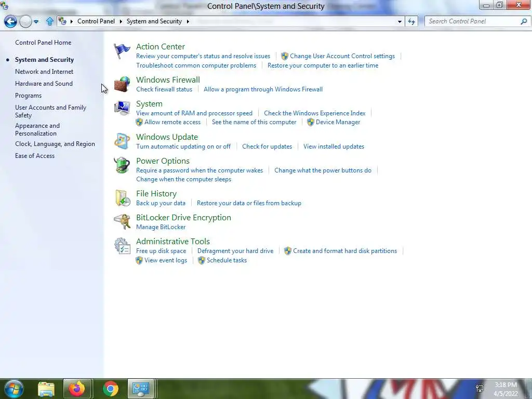
Task: Open the File History folder icon
Action: coord(123,198)
